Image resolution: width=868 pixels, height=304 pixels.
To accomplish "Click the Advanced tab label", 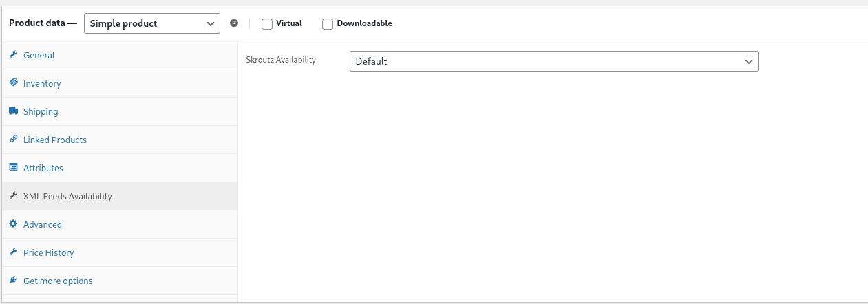I will click(x=43, y=224).
